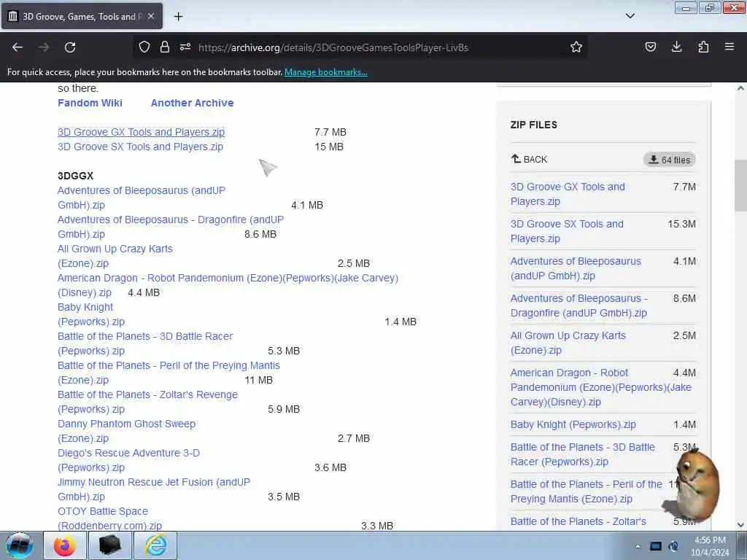Image resolution: width=747 pixels, height=560 pixels.
Task: Expand the list all tabs chevron
Action: 630,16
